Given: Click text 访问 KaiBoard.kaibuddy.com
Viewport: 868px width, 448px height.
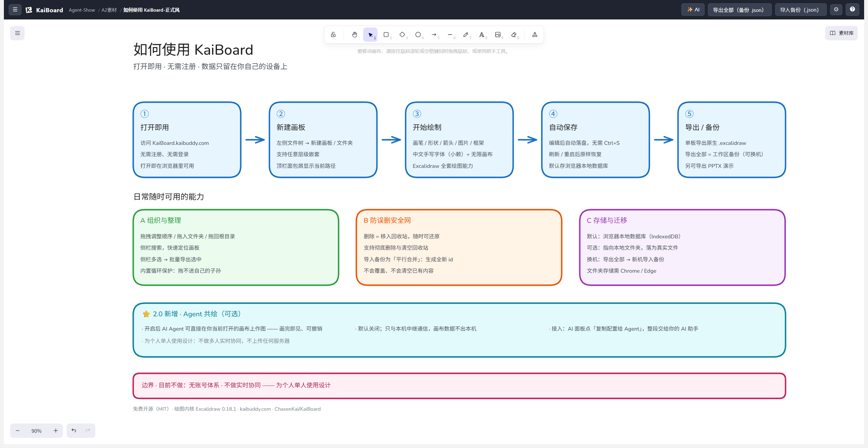Looking at the screenshot, I should tap(174, 143).
